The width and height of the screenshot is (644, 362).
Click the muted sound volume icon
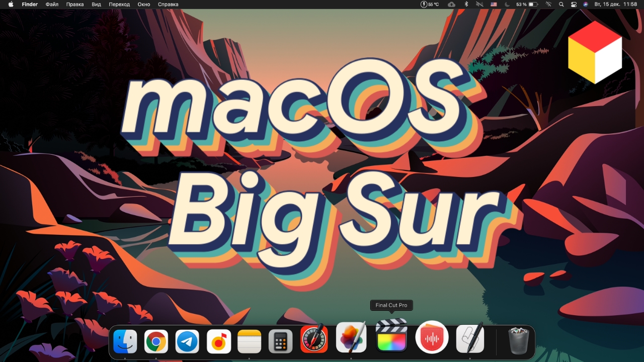[x=479, y=4]
